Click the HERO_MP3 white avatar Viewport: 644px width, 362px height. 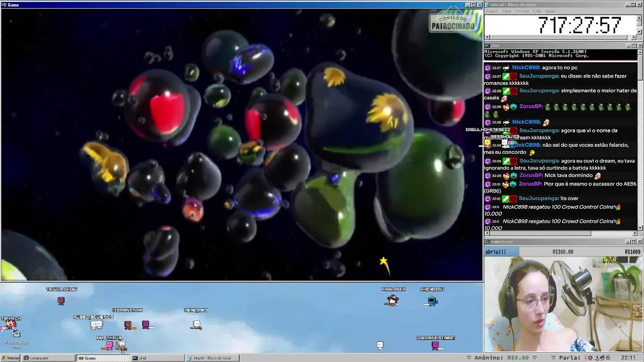[x=196, y=325]
